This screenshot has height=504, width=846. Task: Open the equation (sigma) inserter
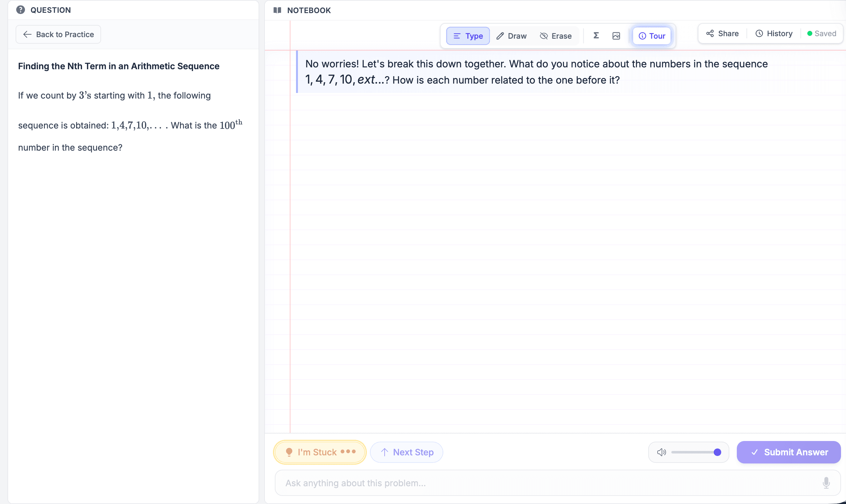[596, 35]
